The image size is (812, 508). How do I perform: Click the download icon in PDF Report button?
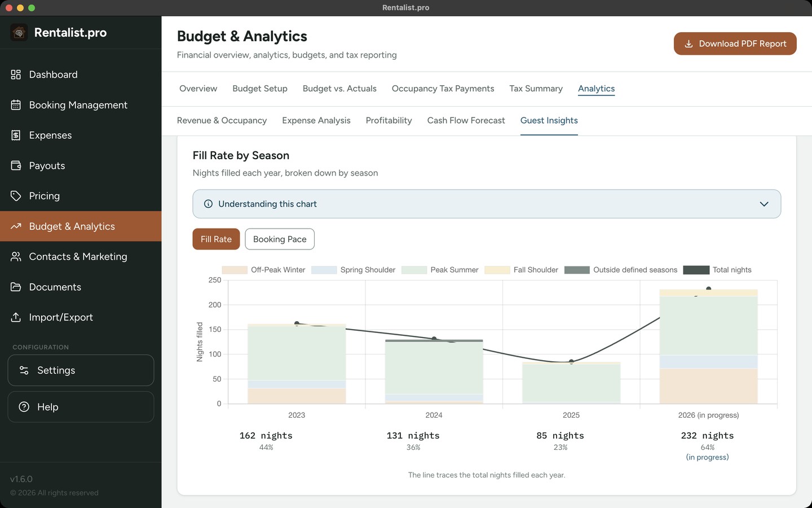[x=689, y=43]
